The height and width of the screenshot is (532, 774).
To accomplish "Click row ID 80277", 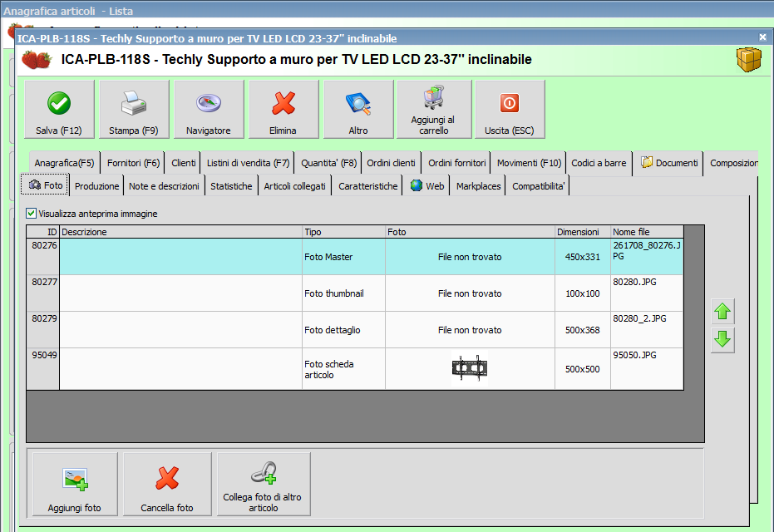I will [43, 293].
